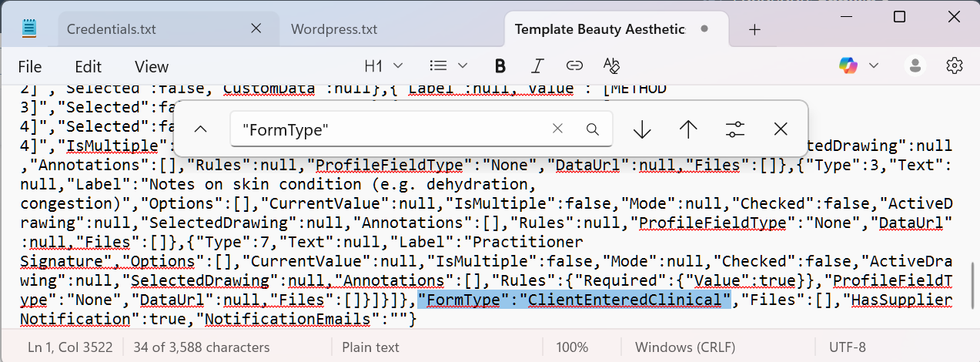The width and height of the screenshot is (980, 362).
Task: Expand the Copilot dropdown arrow
Action: coord(874,65)
